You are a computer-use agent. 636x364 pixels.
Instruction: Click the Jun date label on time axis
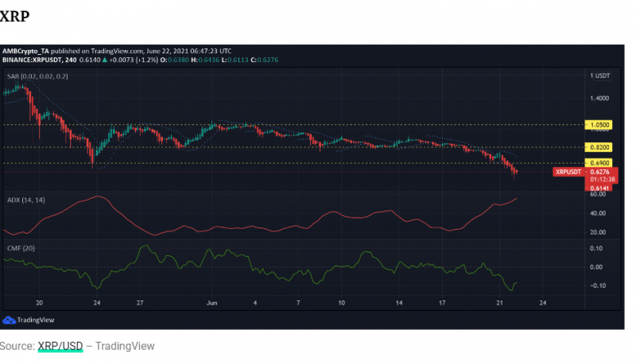tap(211, 303)
